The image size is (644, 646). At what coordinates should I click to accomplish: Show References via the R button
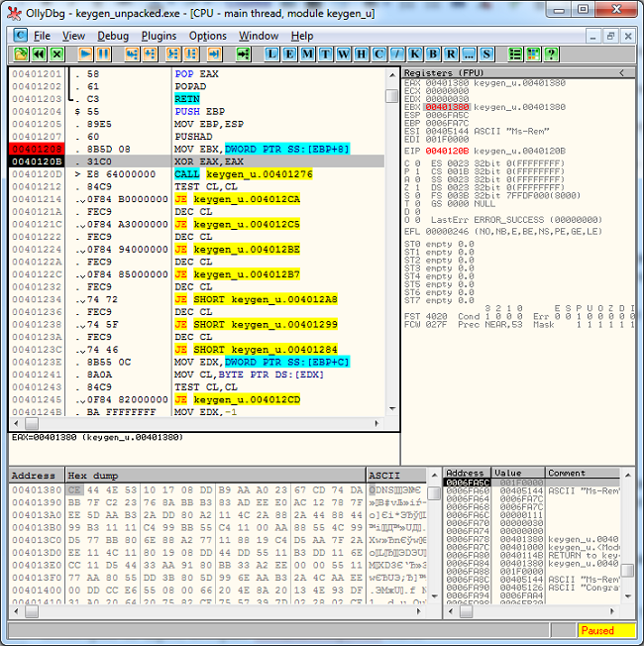451,54
